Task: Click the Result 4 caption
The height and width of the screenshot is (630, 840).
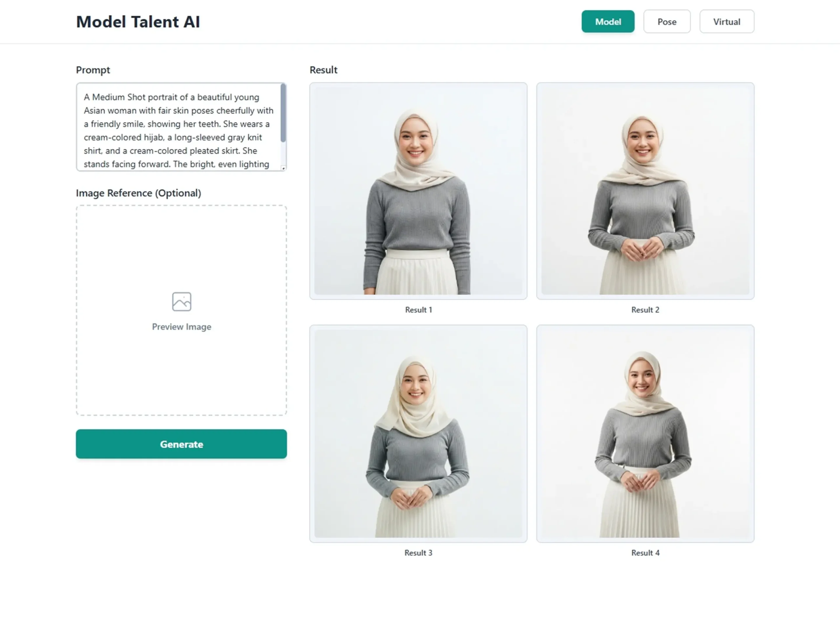Action: point(645,553)
